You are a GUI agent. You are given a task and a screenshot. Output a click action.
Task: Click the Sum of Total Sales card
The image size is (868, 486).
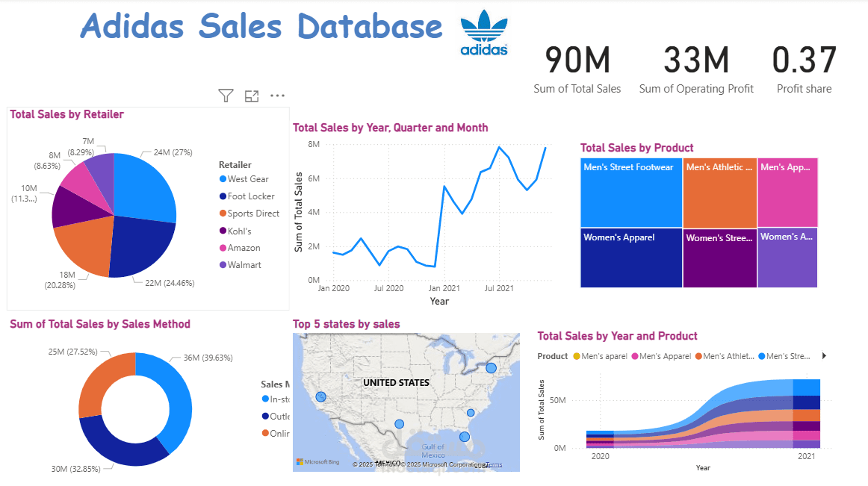[x=577, y=69]
